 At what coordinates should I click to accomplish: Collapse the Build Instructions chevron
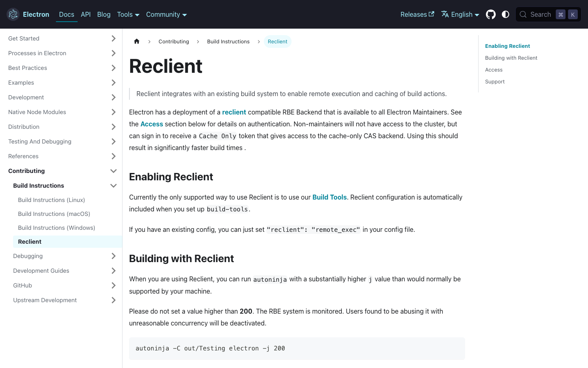[114, 186]
